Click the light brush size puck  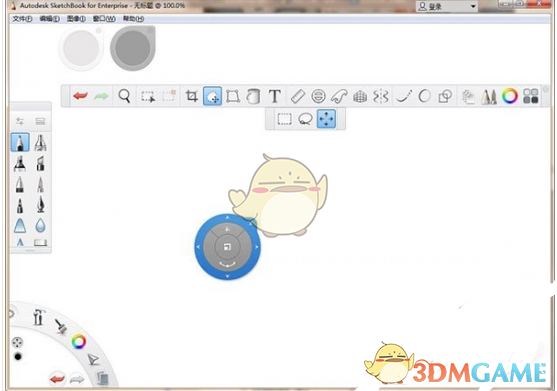(x=81, y=48)
